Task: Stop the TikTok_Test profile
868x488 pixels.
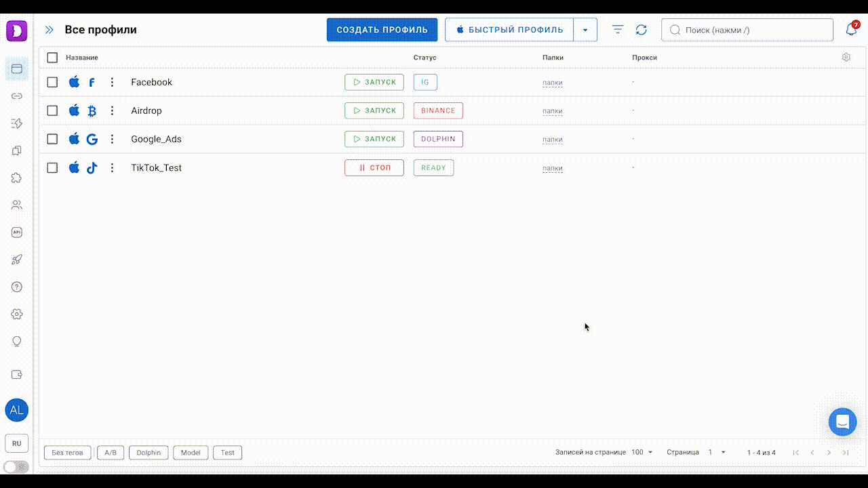Action: (x=374, y=168)
